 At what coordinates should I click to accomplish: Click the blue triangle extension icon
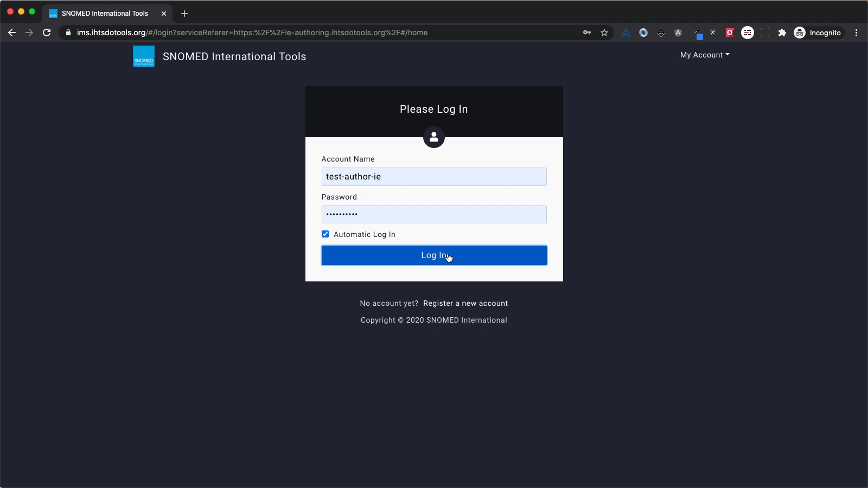click(626, 33)
